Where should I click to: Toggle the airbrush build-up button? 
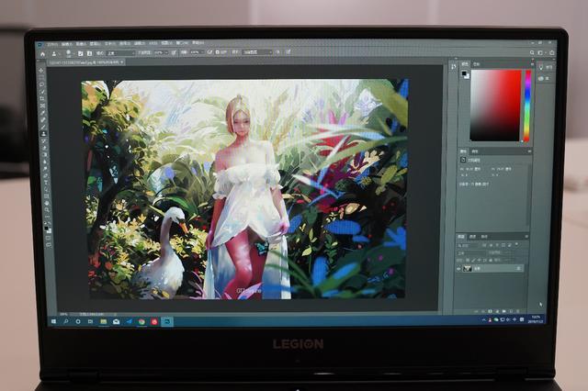(x=210, y=52)
